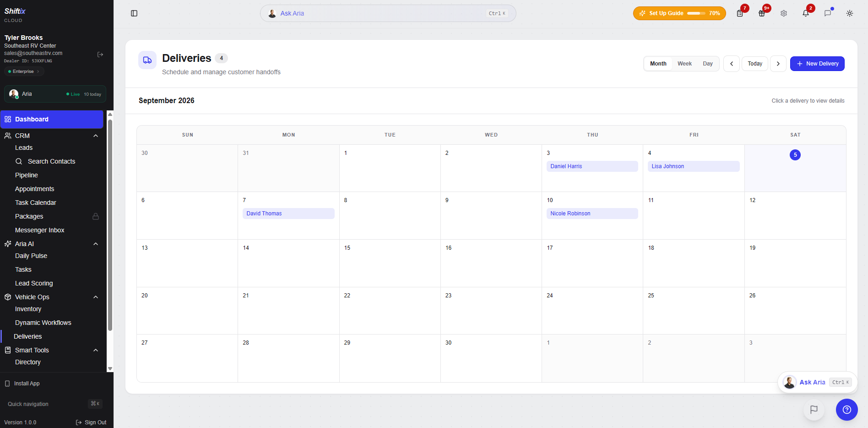Open the Aria Live status card

(x=55, y=94)
